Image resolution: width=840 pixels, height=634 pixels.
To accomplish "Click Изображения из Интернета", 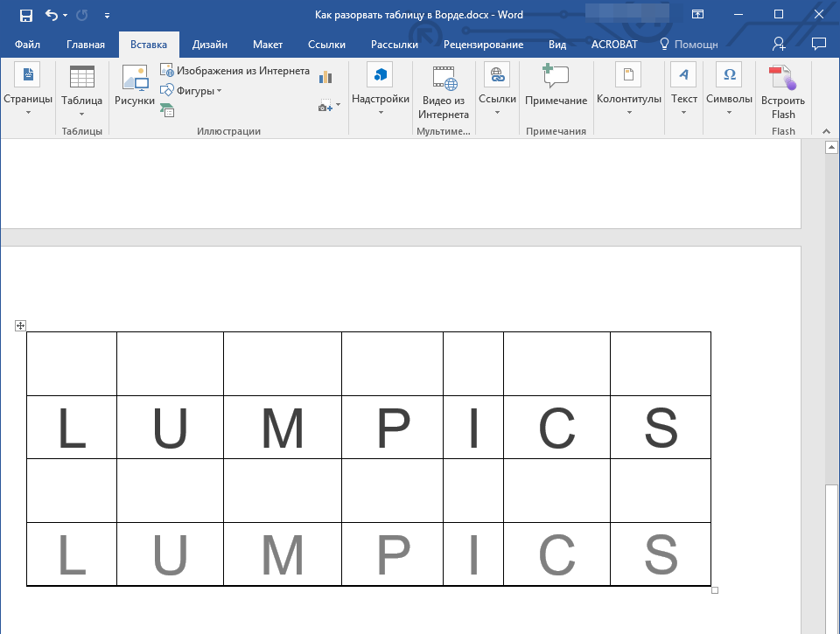I will [234, 71].
